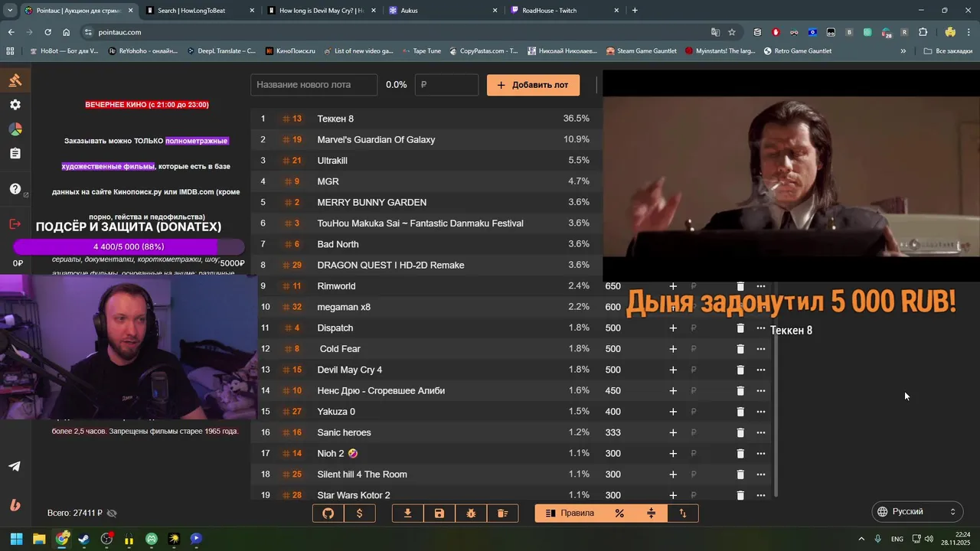
Task: Click the dollar sign support button
Action: pos(360,514)
